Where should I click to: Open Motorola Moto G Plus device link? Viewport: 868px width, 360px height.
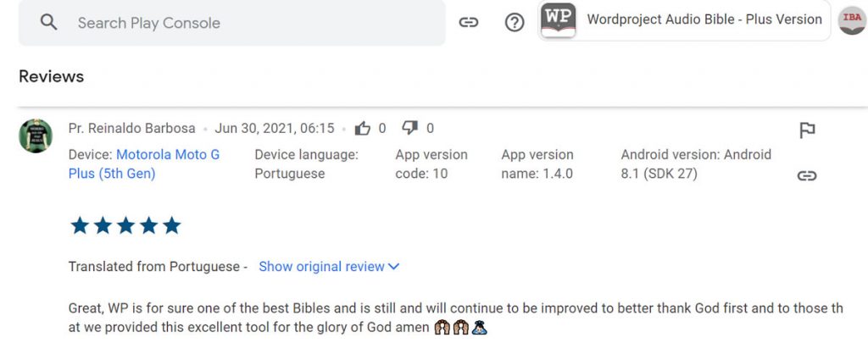tap(144, 164)
